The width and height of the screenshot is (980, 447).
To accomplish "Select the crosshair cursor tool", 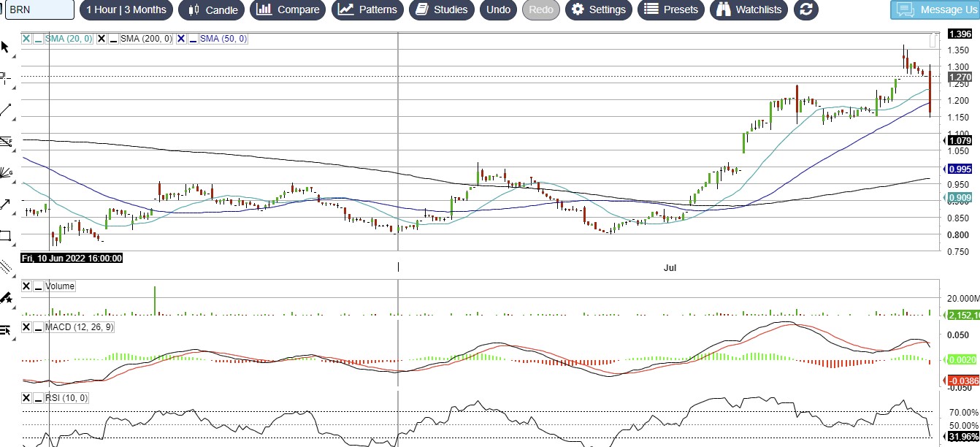I will click(x=5, y=77).
